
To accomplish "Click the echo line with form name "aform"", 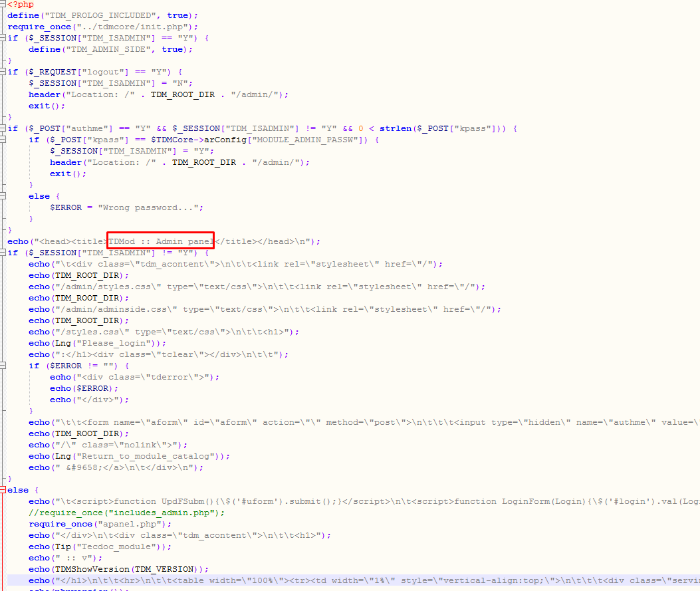I will pos(364,422).
